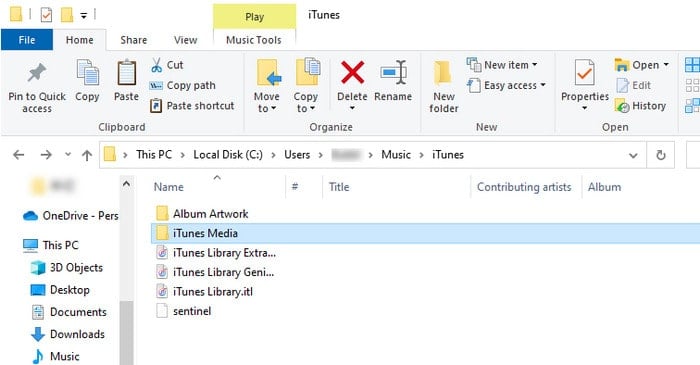Go to Users in breadcrumb
The width and height of the screenshot is (700, 365).
297,155
